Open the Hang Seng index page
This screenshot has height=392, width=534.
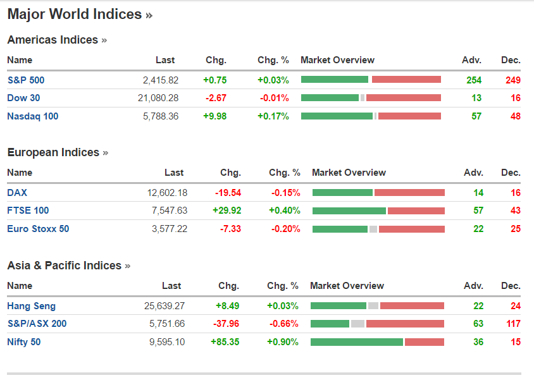pos(31,306)
